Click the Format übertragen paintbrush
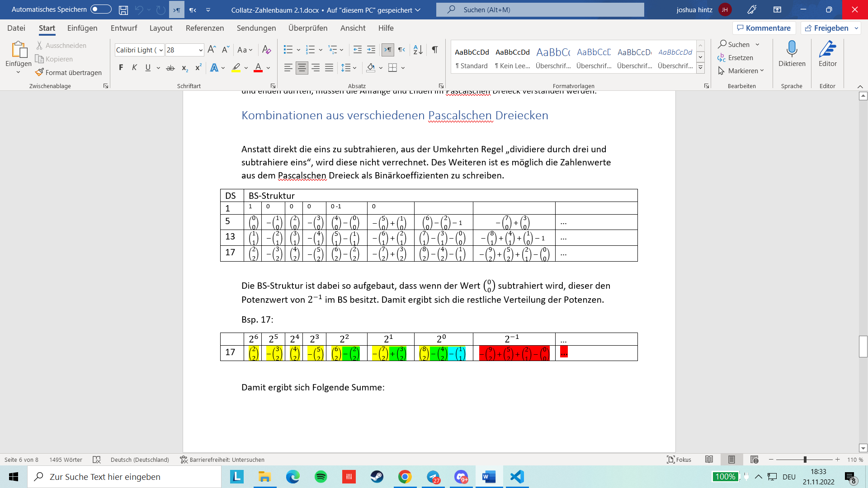The image size is (868, 488). [x=69, y=72]
